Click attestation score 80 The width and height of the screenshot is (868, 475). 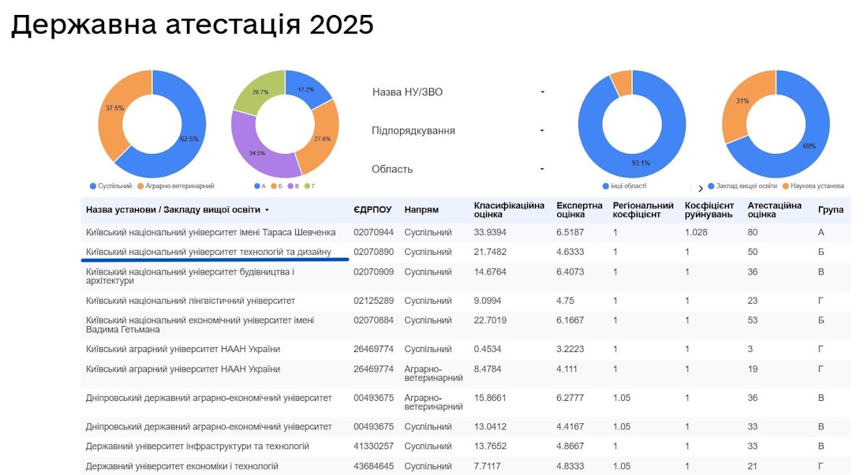pyautogui.click(x=752, y=233)
